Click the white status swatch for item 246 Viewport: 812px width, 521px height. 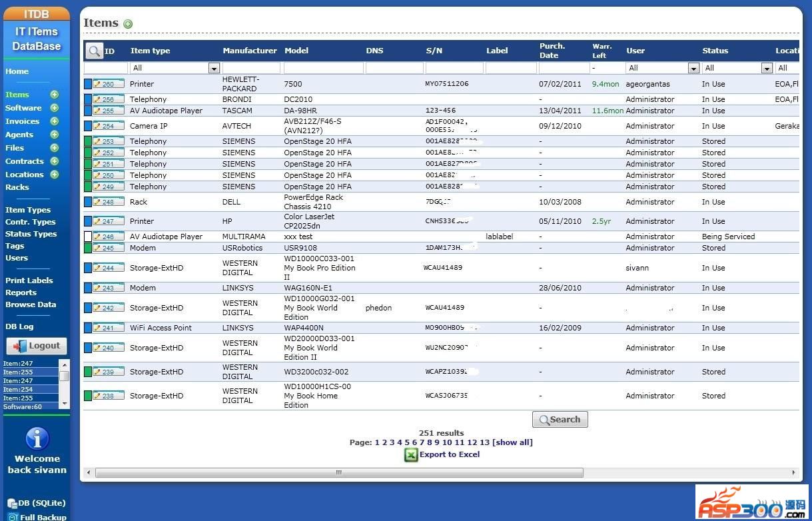click(88, 237)
